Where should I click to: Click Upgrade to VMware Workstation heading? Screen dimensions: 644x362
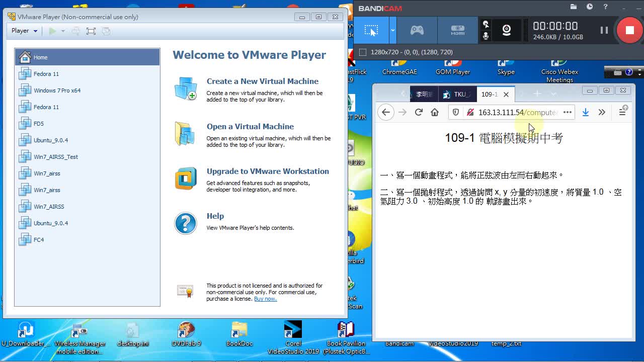(268, 171)
